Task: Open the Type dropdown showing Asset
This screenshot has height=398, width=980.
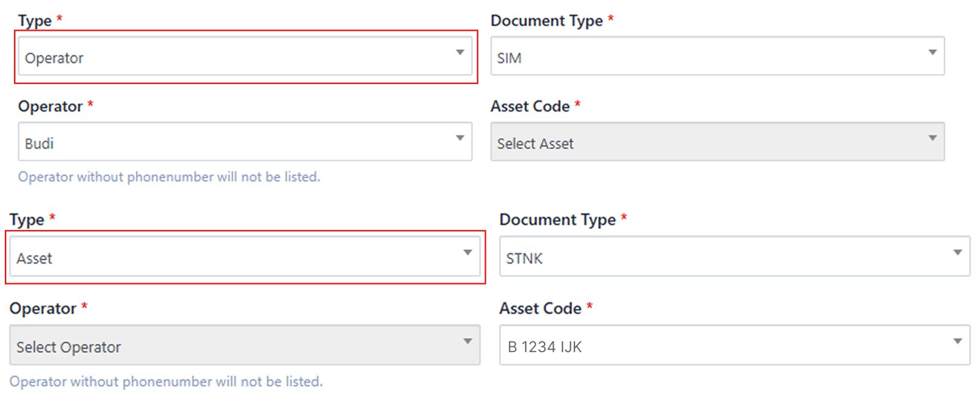Action: tap(233, 257)
